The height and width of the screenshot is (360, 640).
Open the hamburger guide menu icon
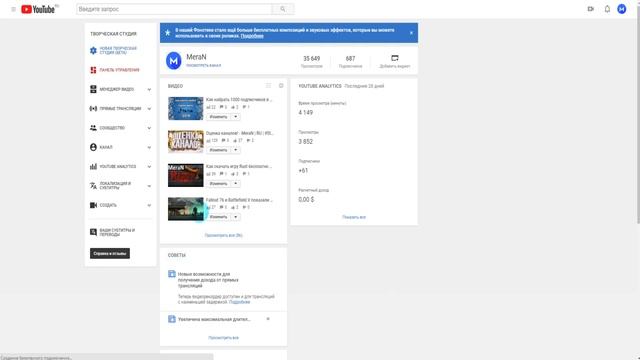tap(13, 9)
